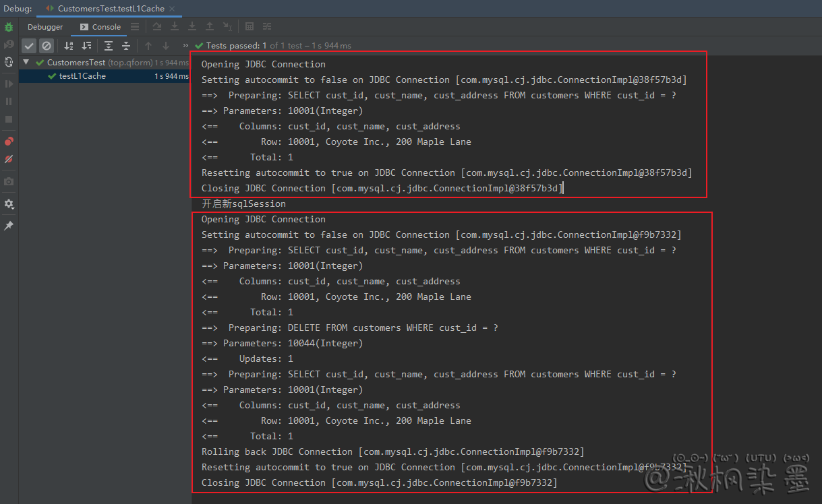The image size is (822, 504).
Task: Toggle Show Passed tests checkmark button
Action: coord(29,46)
